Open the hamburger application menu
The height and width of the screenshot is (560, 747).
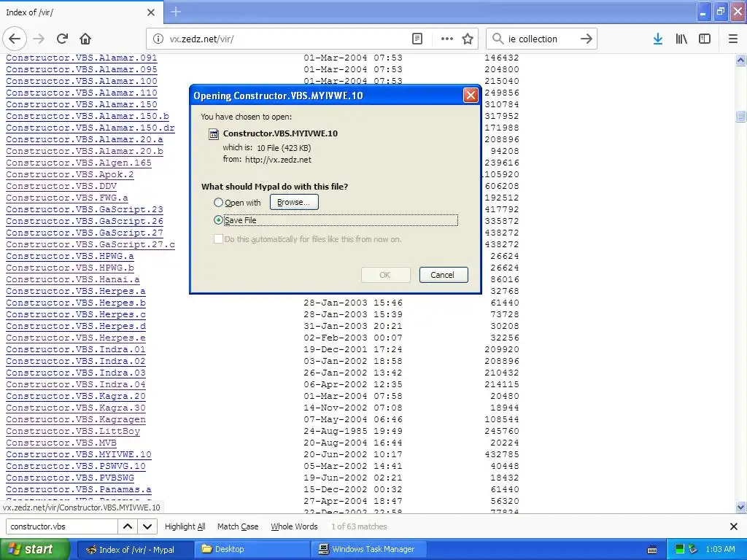click(733, 39)
